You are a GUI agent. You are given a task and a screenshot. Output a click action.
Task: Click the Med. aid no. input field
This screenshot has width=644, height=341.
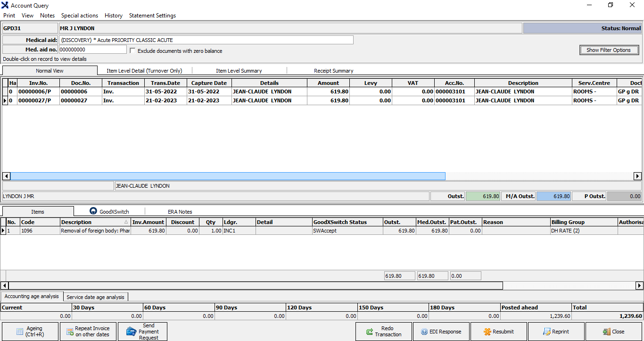click(x=92, y=50)
